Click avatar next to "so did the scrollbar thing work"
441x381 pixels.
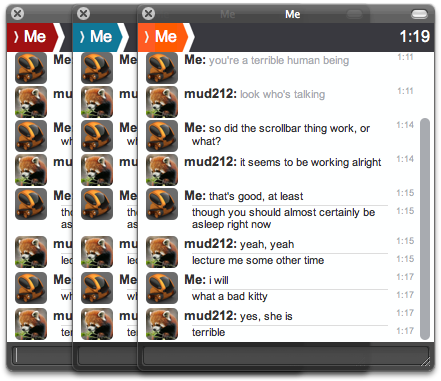click(x=162, y=136)
